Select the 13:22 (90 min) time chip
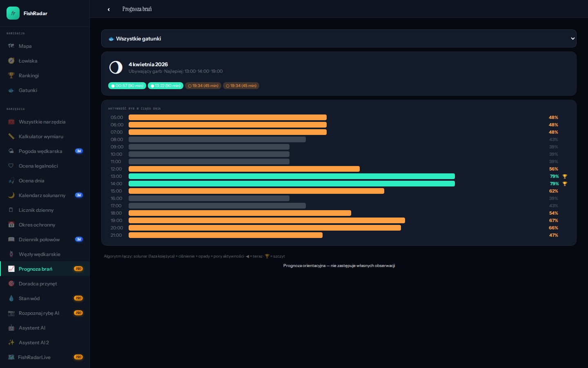The image size is (588, 368). tap(165, 86)
